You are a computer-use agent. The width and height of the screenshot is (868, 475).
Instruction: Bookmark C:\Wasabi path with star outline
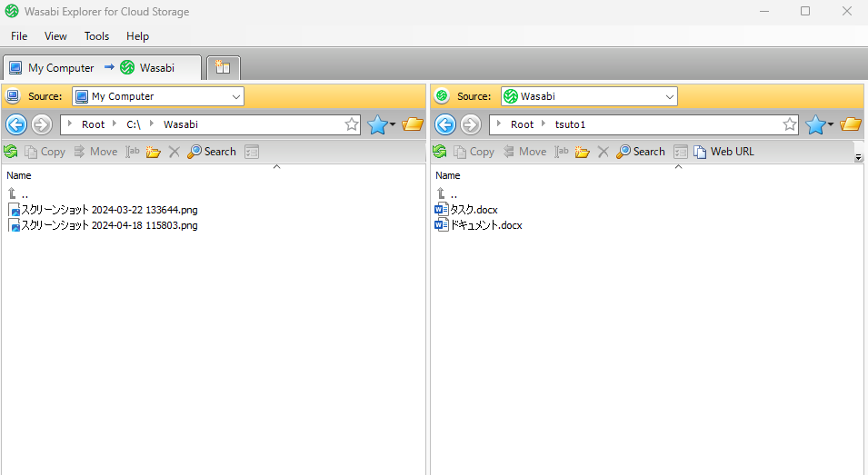click(x=352, y=124)
